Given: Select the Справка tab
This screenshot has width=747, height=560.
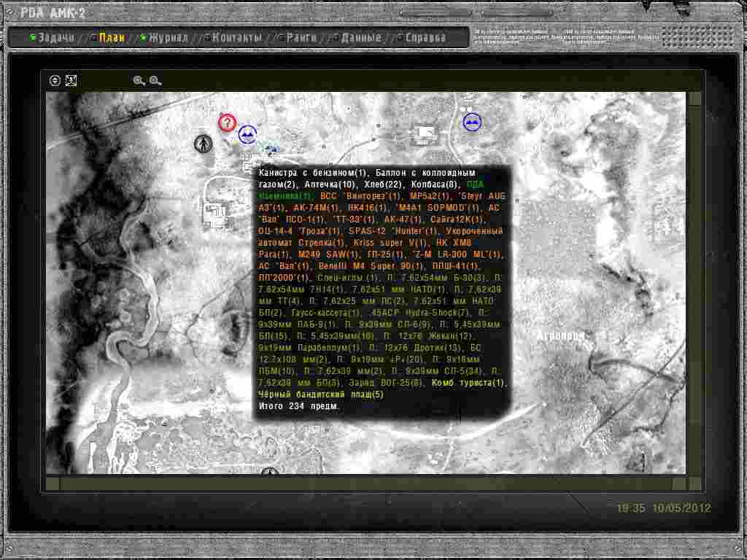Looking at the screenshot, I should point(425,38).
